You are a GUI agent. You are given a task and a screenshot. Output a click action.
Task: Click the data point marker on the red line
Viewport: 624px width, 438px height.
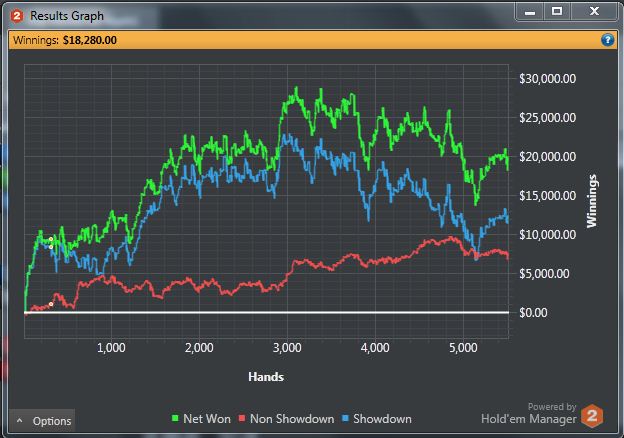[x=51, y=304]
